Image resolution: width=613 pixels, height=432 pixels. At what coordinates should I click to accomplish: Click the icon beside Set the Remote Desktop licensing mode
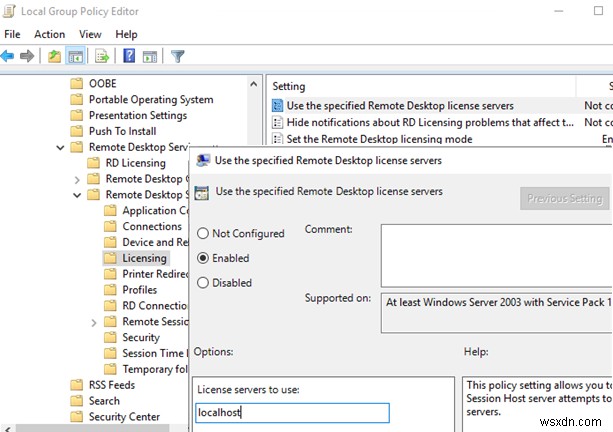click(x=277, y=139)
